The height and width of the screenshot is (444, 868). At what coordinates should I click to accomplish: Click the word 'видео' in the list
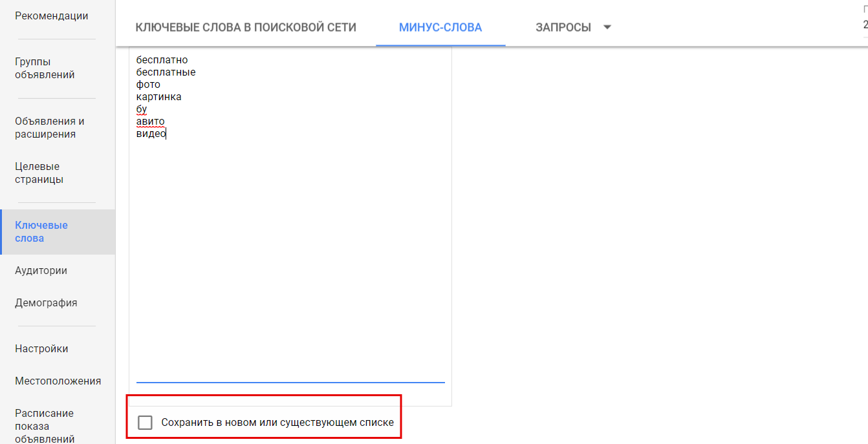pyautogui.click(x=150, y=132)
